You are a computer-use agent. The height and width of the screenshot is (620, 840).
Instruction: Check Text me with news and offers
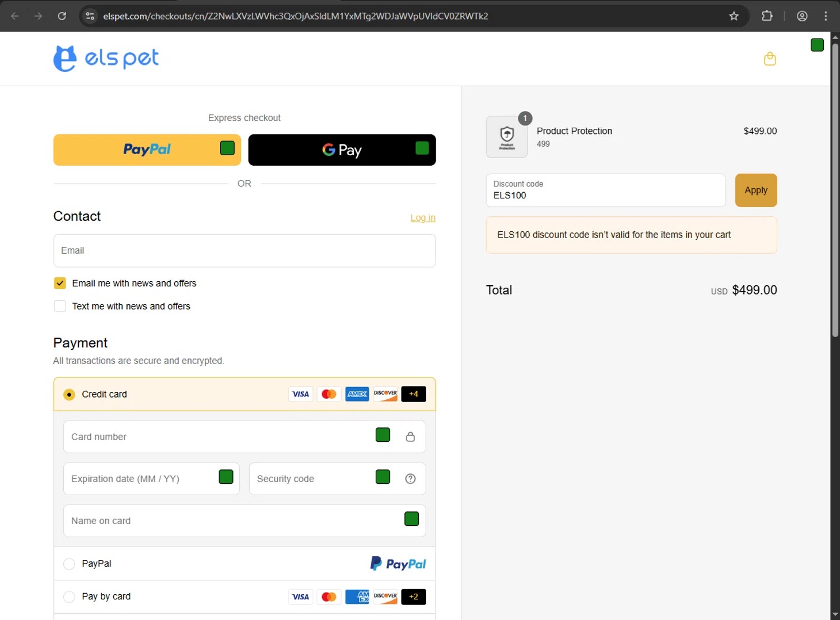tap(60, 306)
